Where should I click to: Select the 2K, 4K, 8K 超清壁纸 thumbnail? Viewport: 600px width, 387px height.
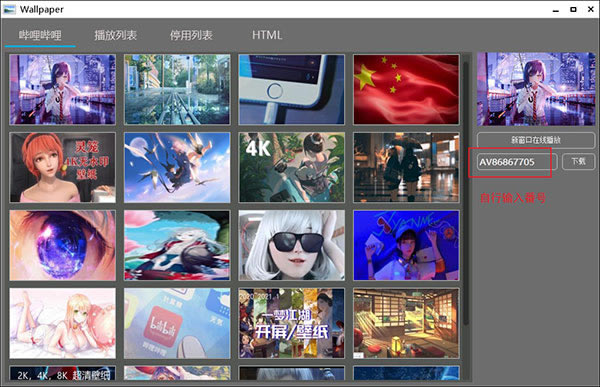pyautogui.click(x=62, y=373)
